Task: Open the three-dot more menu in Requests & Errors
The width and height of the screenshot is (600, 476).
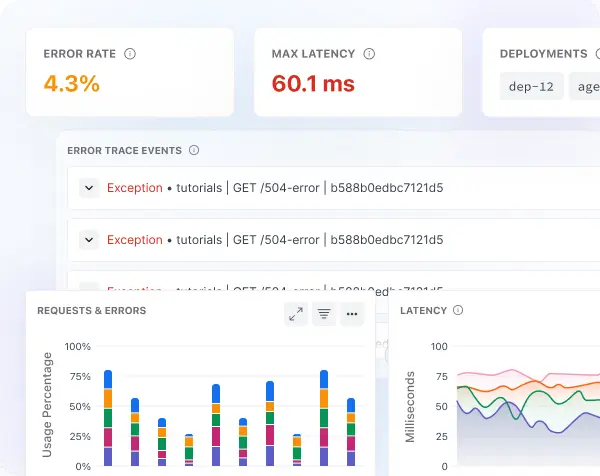Action: point(352,314)
